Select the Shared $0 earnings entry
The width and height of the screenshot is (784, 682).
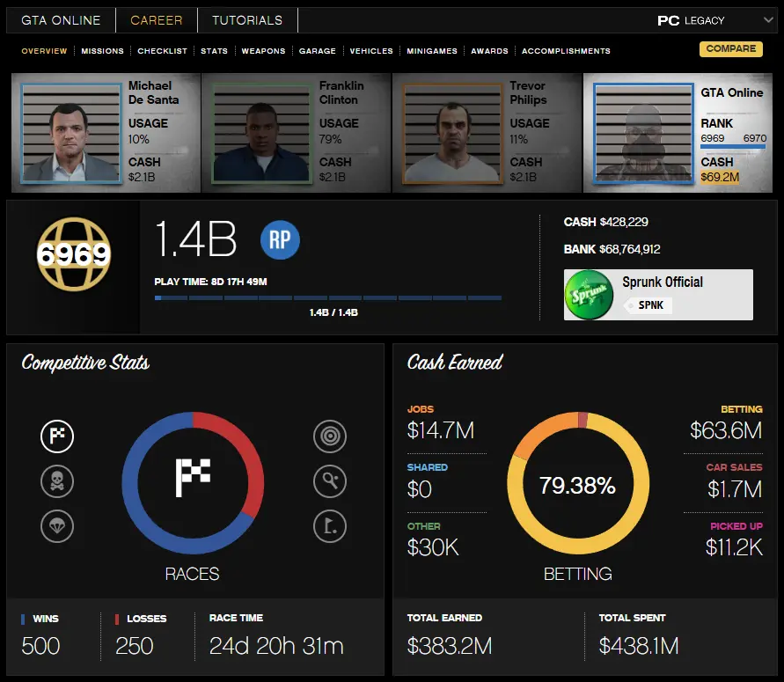coord(428,481)
